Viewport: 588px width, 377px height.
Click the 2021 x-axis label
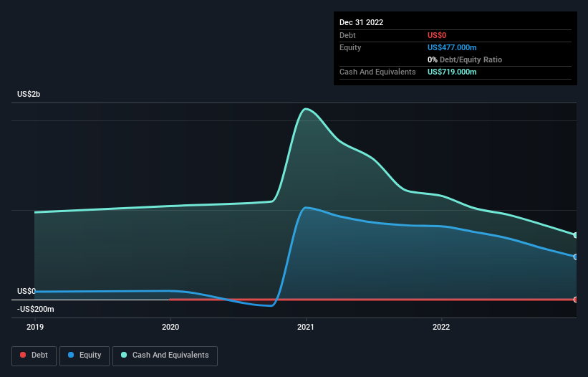click(306, 327)
